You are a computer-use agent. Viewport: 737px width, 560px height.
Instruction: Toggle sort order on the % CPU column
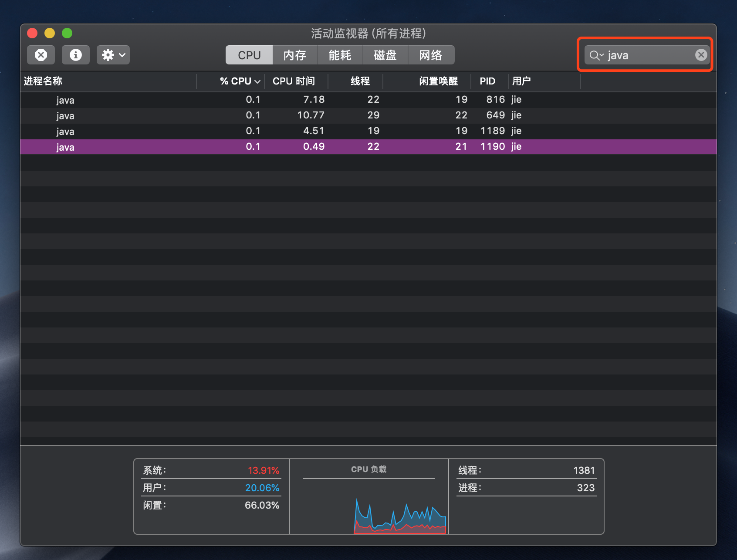point(235,81)
